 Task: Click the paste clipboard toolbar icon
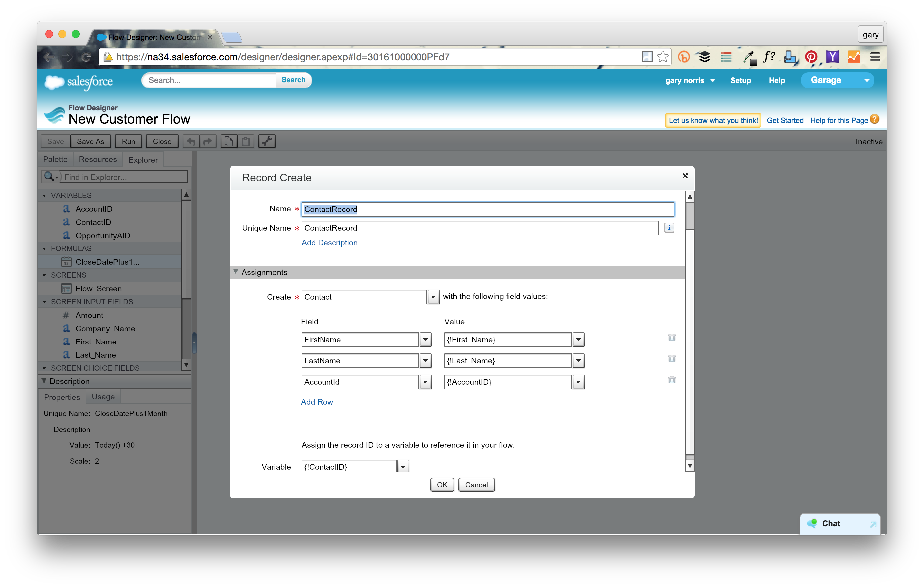click(245, 141)
